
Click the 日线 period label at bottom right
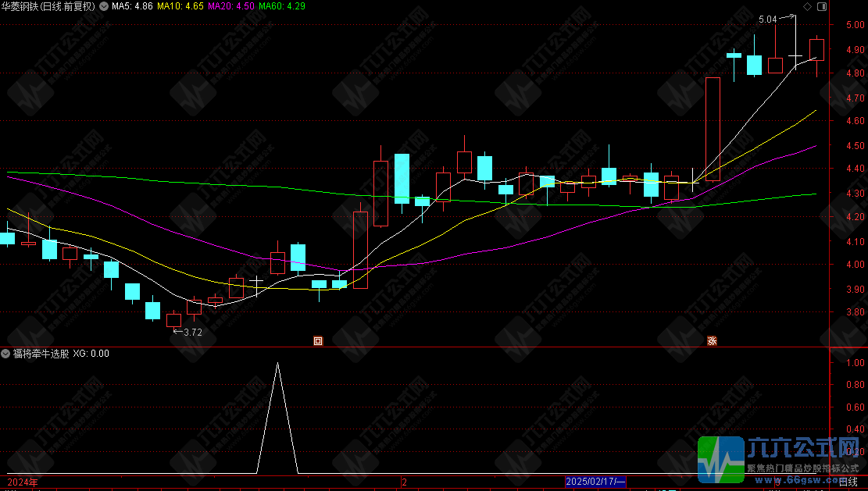(848, 482)
